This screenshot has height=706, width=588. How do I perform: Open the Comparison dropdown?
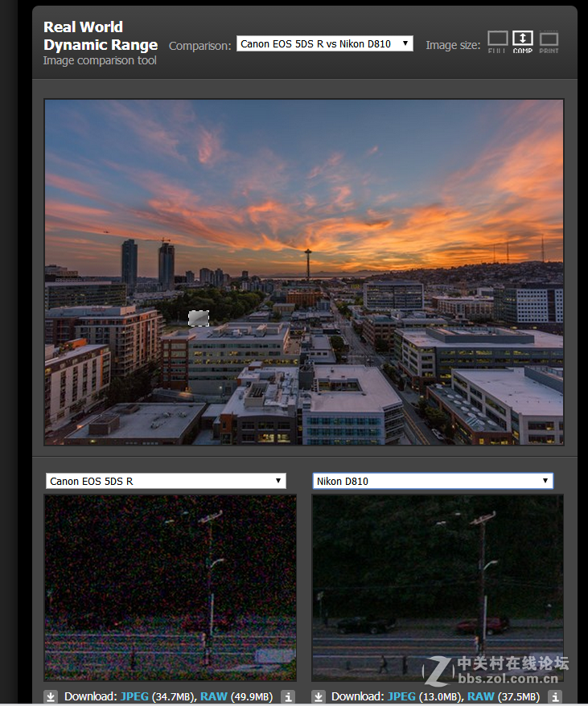coord(324,44)
